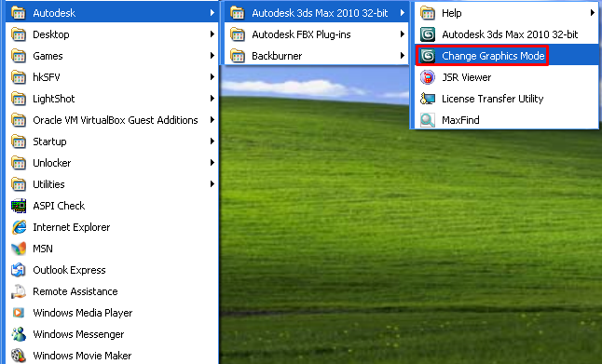Click the Outlook Express icon
The image size is (602, 364).
[x=19, y=270]
